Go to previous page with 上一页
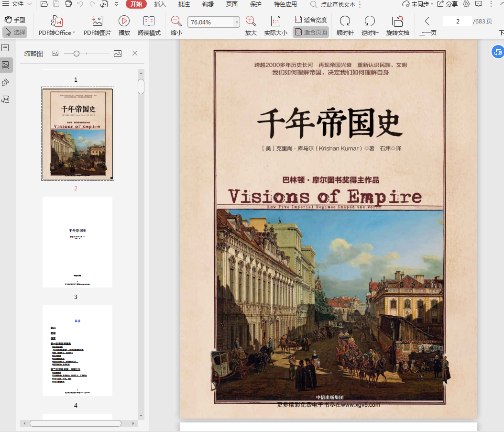Screen dimensions: 504x432 [x=427, y=25]
